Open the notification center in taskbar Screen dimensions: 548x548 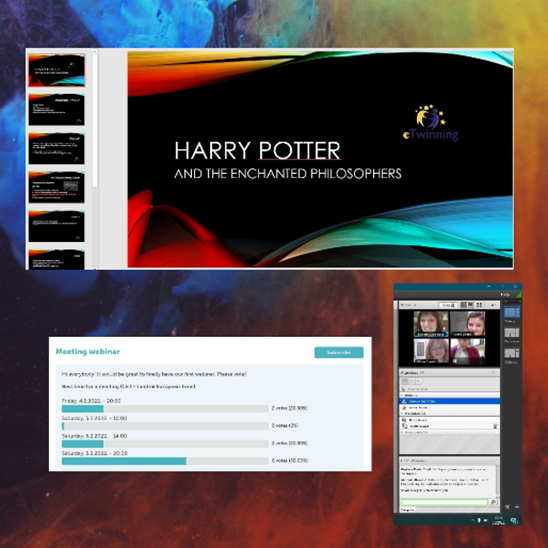click(514, 521)
